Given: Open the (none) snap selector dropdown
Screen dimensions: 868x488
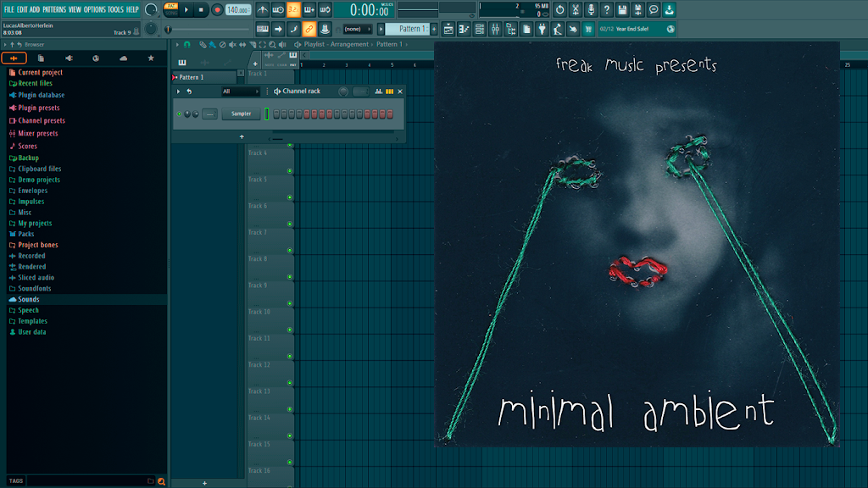Looking at the screenshot, I should 358,29.
